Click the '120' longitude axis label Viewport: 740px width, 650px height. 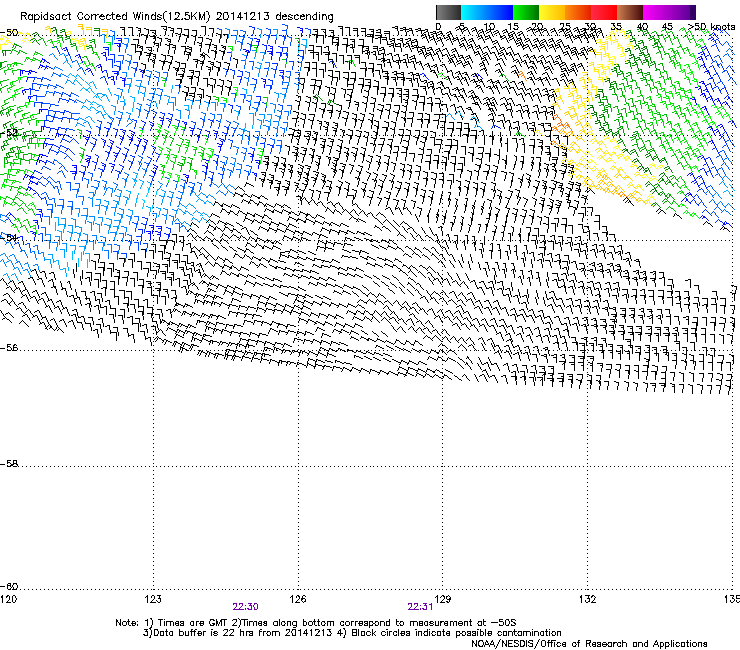coord(8,599)
